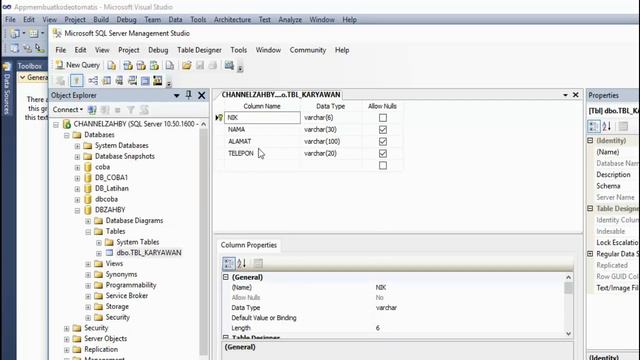Click the Manage Indexes and Keys icon
The image size is (640, 360).
coord(107,80)
